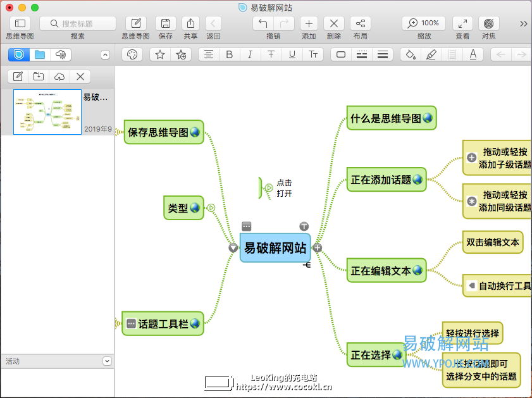Click the notes icon above central topic
This screenshot has height=398, width=532.
click(x=247, y=226)
